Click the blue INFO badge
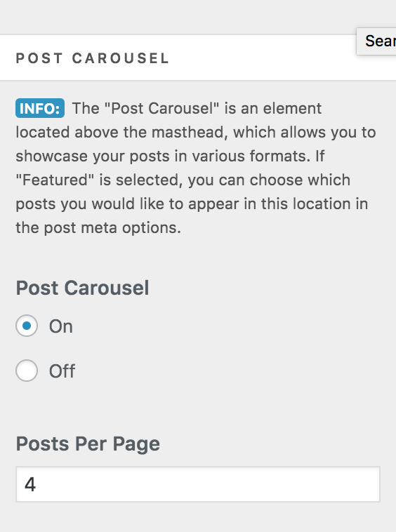Image resolution: width=396 pixels, height=532 pixels. pyautogui.click(x=40, y=108)
